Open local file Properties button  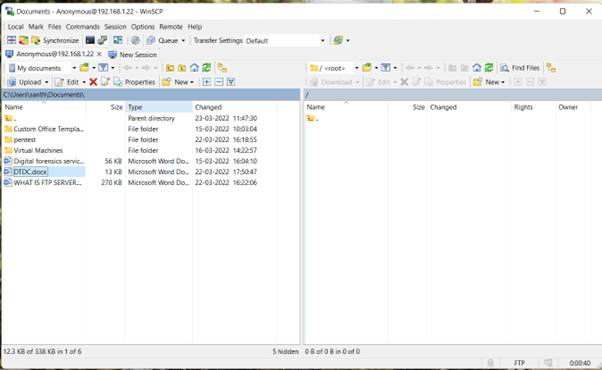pos(134,82)
